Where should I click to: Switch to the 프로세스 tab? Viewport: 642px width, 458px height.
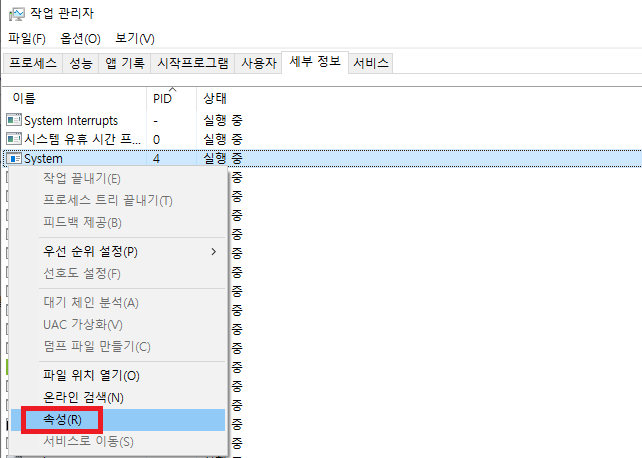pyautogui.click(x=33, y=63)
